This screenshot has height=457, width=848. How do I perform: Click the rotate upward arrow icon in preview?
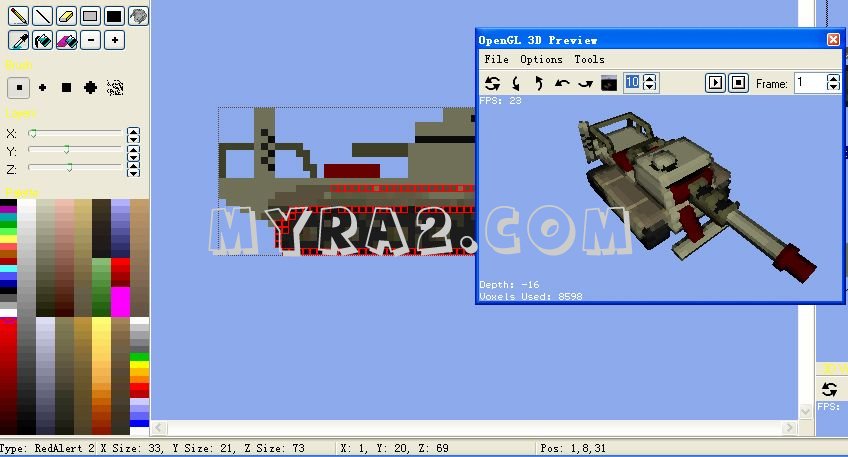(539, 83)
